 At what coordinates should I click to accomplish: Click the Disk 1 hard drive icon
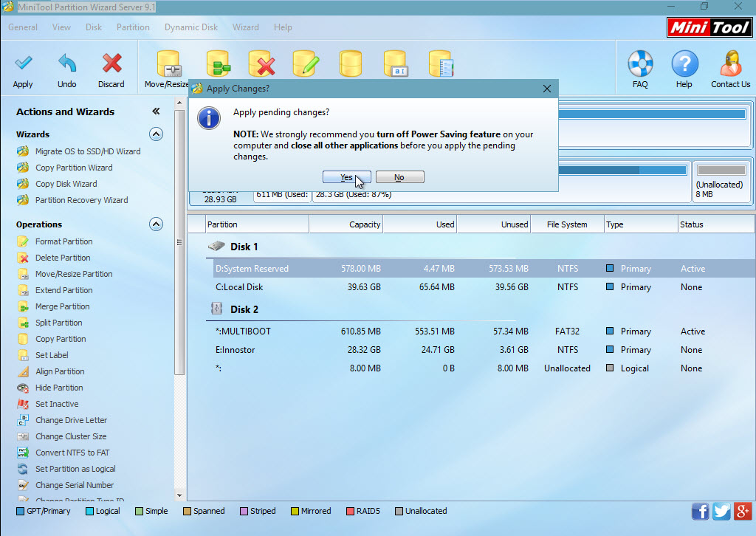click(x=216, y=247)
